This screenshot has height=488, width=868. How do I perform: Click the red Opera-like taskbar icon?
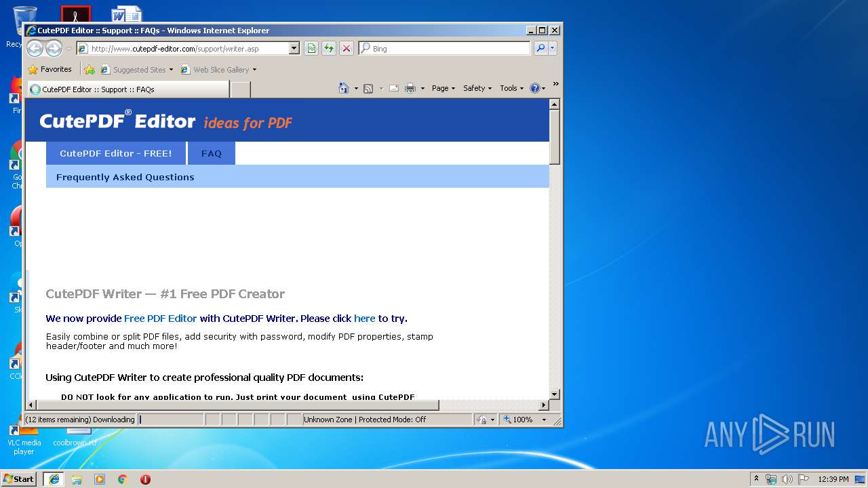[x=145, y=479]
